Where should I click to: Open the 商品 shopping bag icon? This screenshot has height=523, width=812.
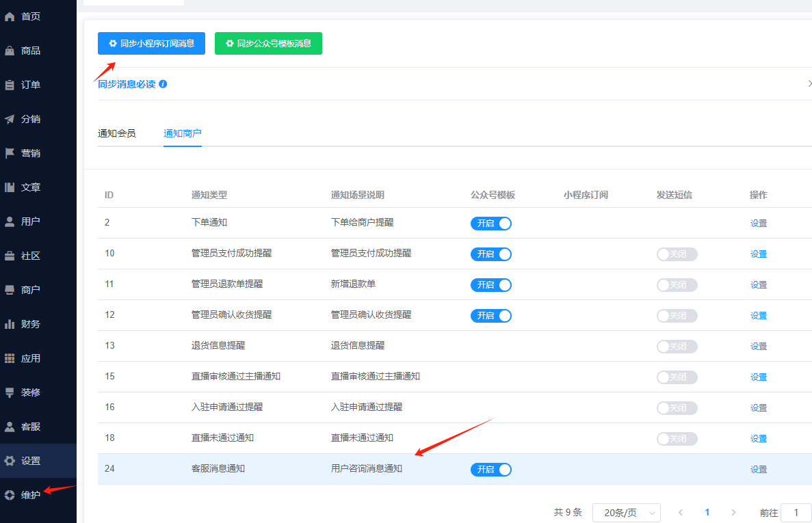coord(10,51)
